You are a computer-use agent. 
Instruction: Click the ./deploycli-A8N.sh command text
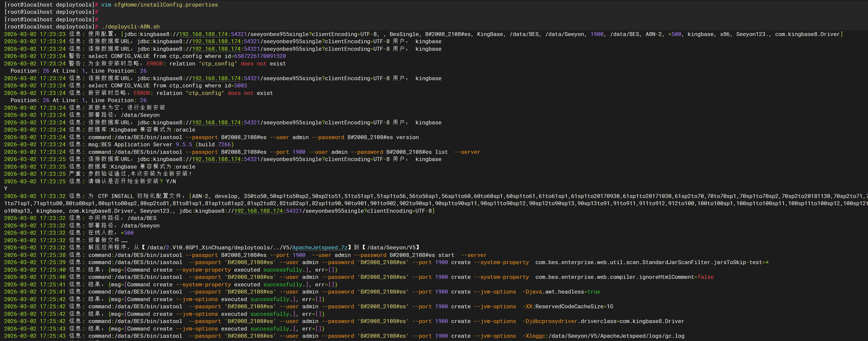130,27
